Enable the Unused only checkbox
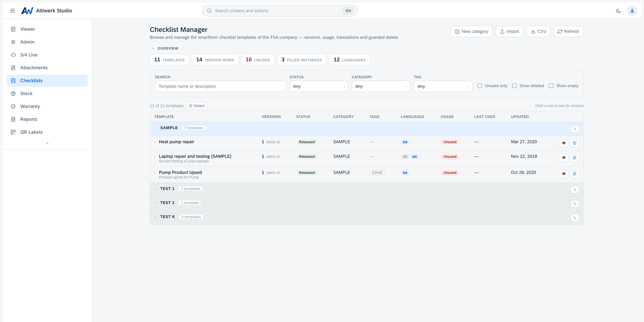This screenshot has height=322, width=644. [479, 86]
